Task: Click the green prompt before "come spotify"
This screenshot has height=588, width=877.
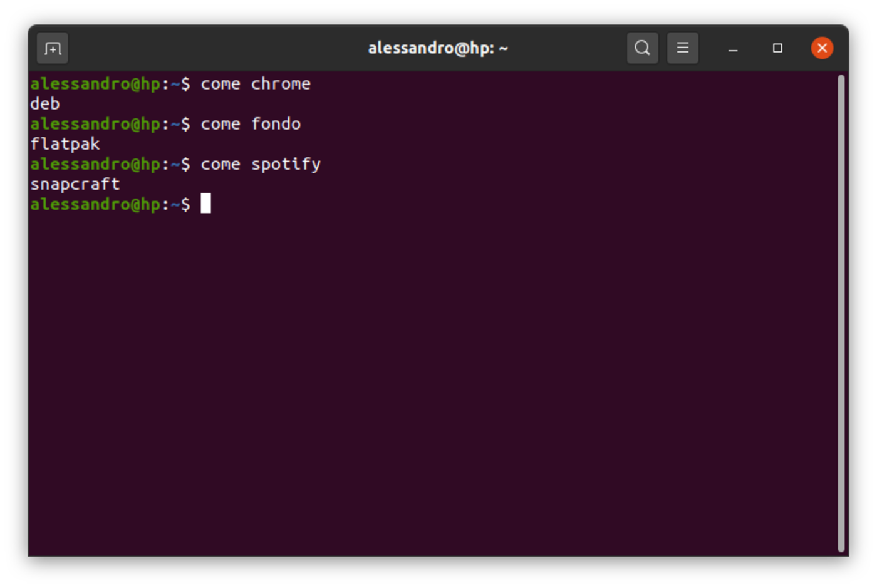Action: (95, 164)
